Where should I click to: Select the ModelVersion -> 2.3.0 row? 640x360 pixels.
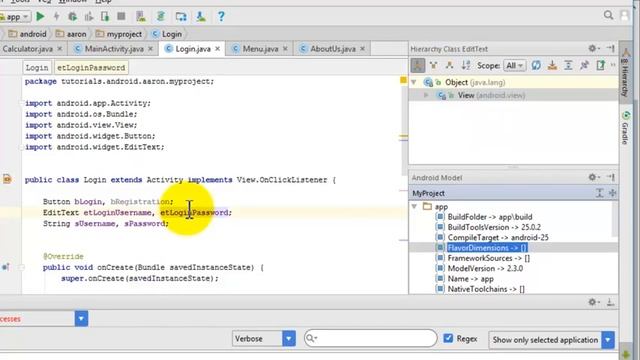485,268
